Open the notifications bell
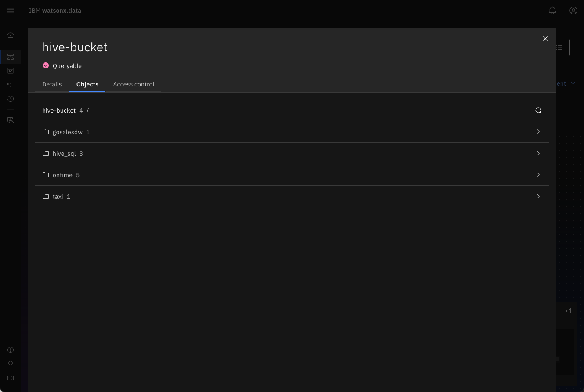Viewport: 584px width, 392px height. click(x=552, y=11)
